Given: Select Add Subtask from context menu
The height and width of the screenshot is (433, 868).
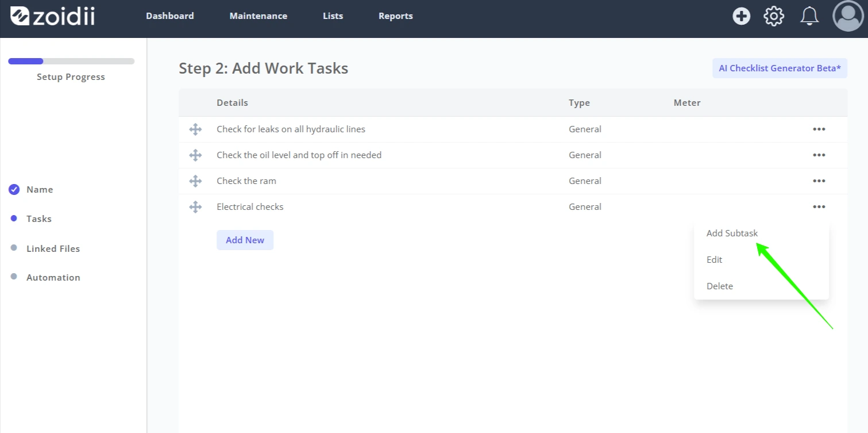Looking at the screenshot, I should (x=732, y=233).
